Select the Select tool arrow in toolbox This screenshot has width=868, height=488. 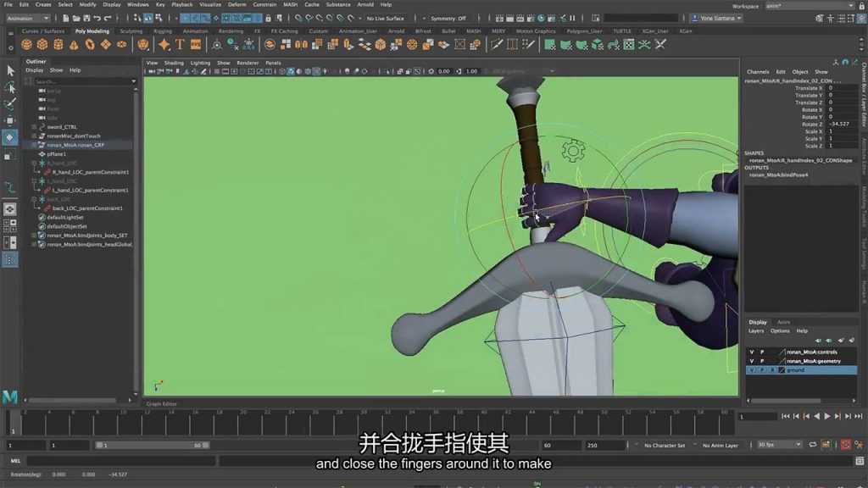pyautogui.click(x=10, y=71)
